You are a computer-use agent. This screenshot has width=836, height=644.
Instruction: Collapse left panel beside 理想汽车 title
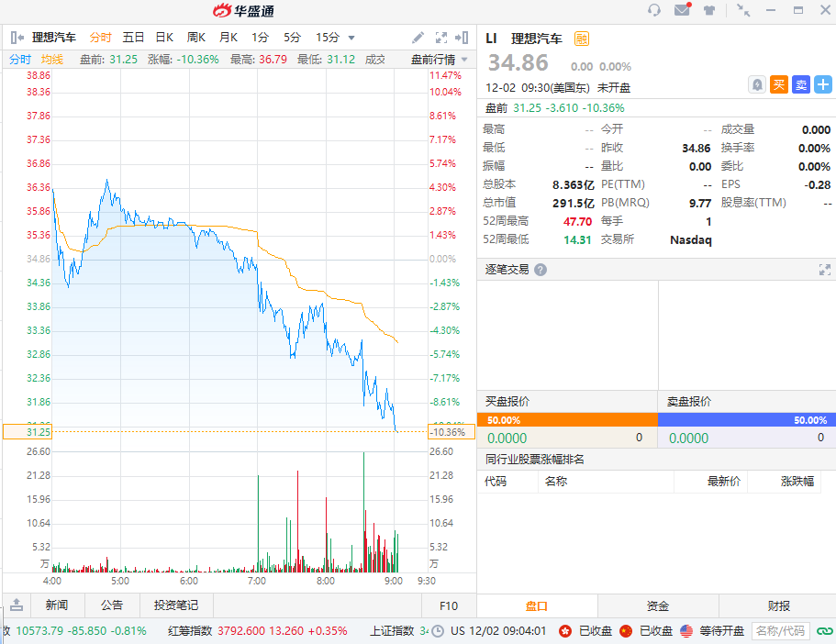point(17,38)
